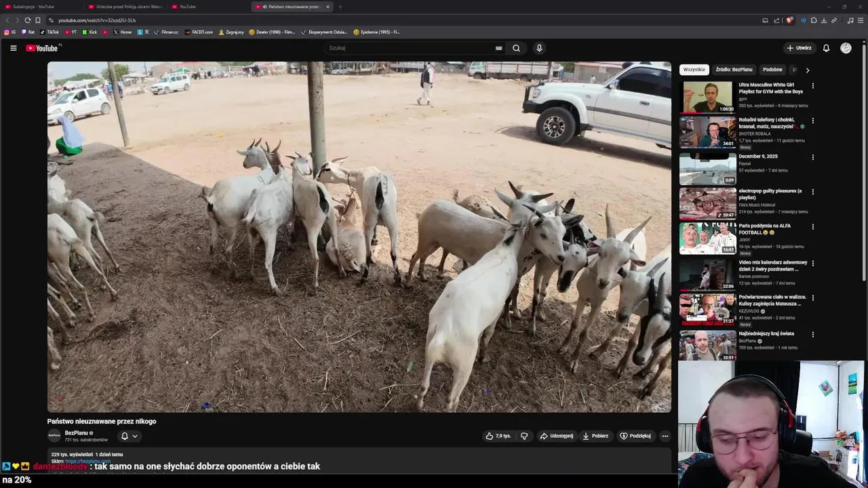
Task: Click the share page icon in address bar
Action: (776, 20)
